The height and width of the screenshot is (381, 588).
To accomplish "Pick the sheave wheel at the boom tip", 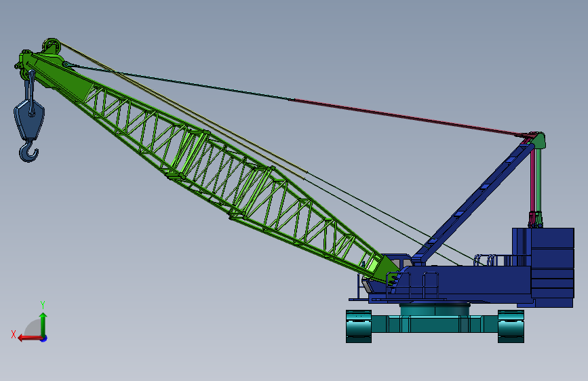I will (x=52, y=46).
